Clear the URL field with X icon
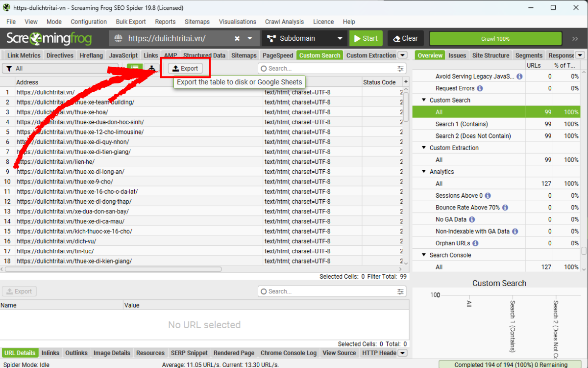Screen dimensions: 588x368 (x=237, y=38)
